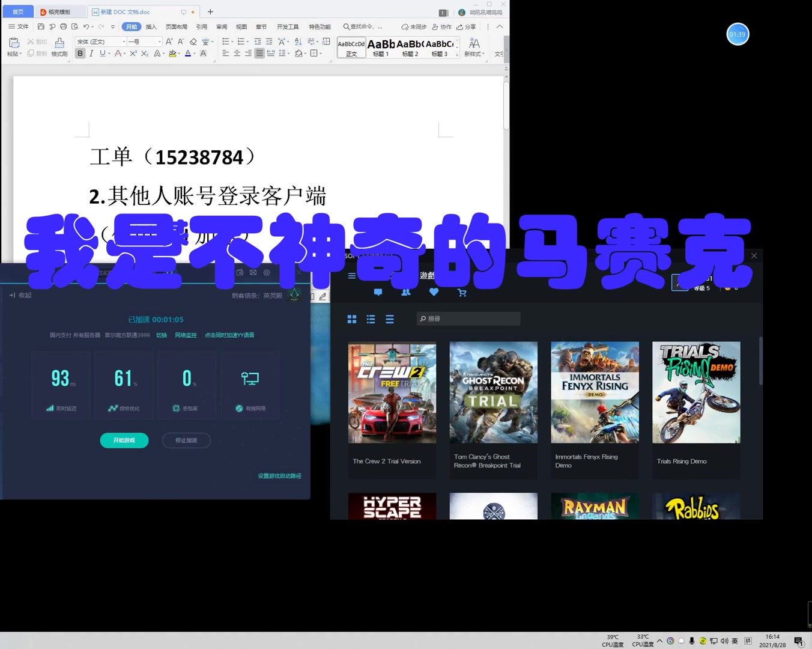
Task: Click microphone icon in system tray
Action: pos(692,641)
